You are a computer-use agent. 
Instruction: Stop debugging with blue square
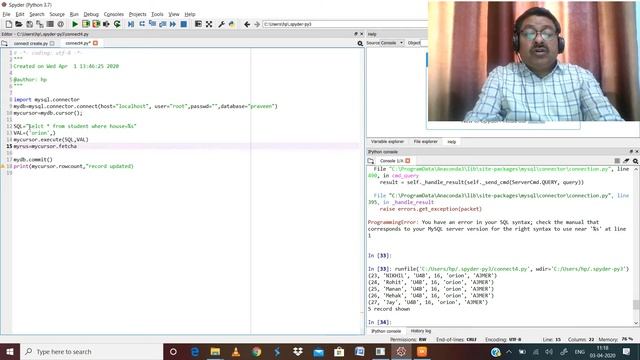click(184, 24)
